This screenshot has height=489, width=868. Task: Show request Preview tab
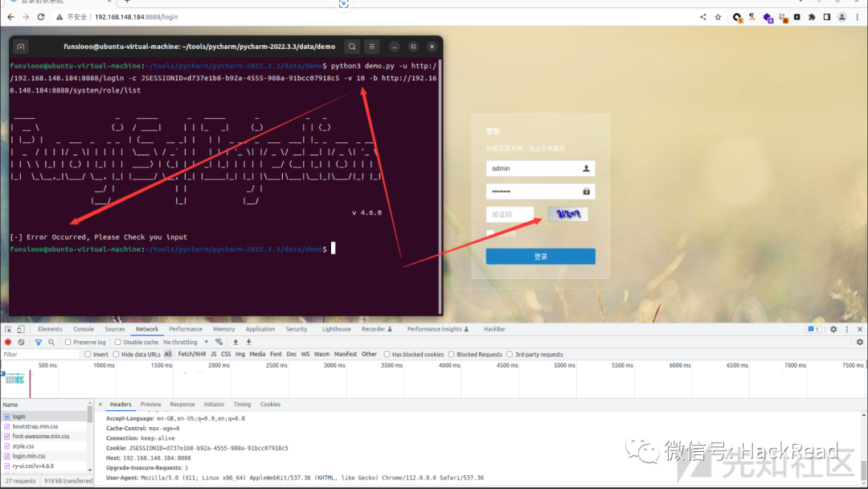coord(150,405)
